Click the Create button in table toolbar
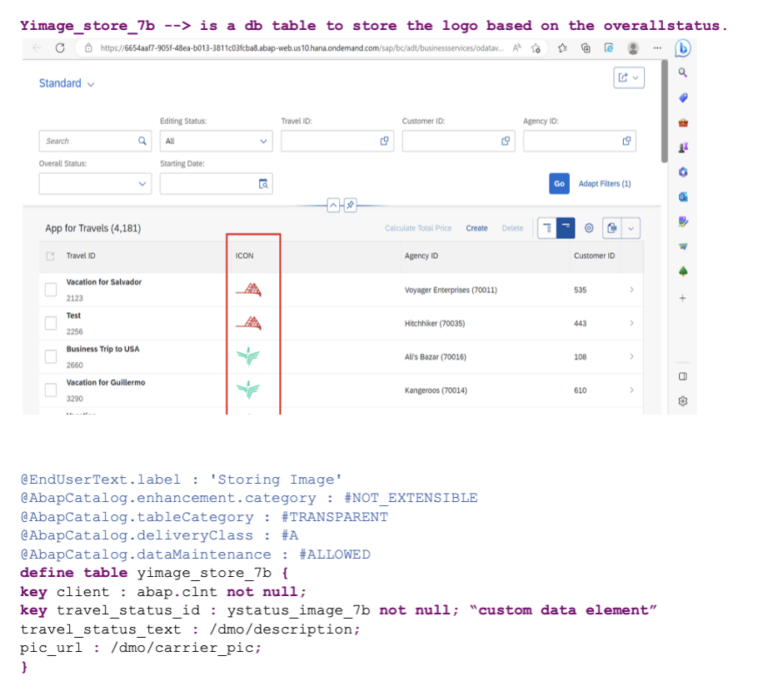The height and width of the screenshot is (691, 768). tap(477, 228)
